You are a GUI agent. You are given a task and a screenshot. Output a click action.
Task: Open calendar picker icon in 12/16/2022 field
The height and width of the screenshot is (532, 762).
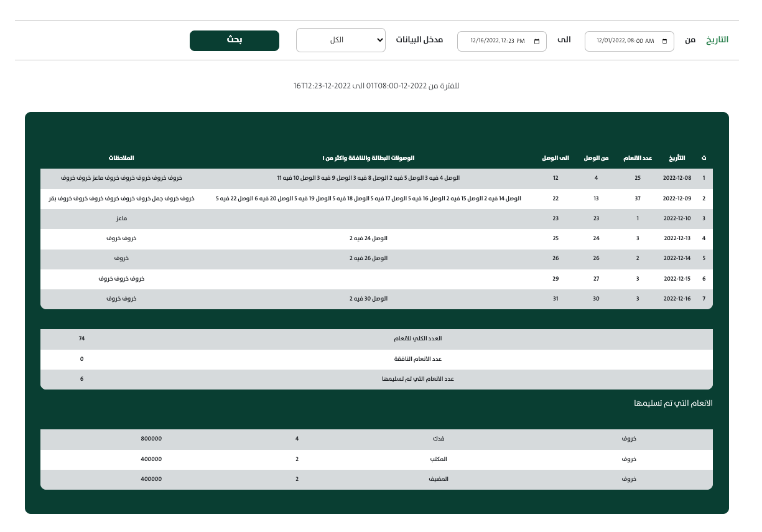tap(537, 41)
